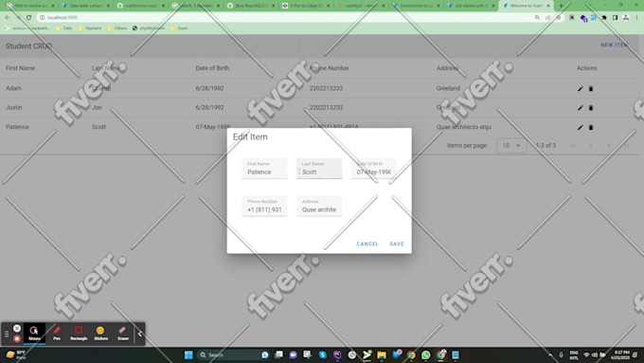Image resolution: width=644 pixels, height=363 pixels.
Task: Show hidden system tray icons
Action: coord(550,354)
